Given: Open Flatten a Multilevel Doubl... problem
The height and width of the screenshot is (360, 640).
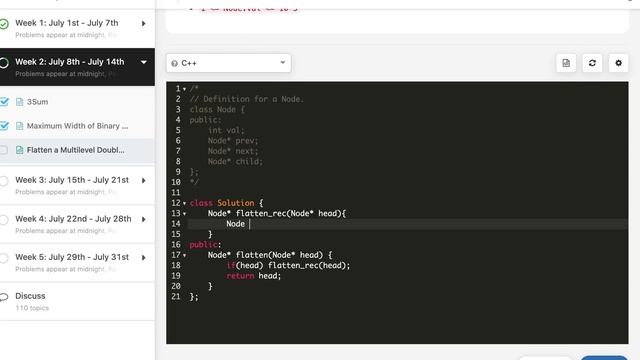Looking at the screenshot, I should (76, 150).
